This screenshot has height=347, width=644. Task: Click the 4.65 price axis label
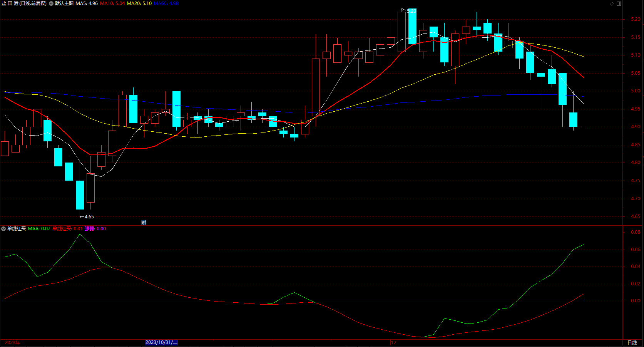636,216
